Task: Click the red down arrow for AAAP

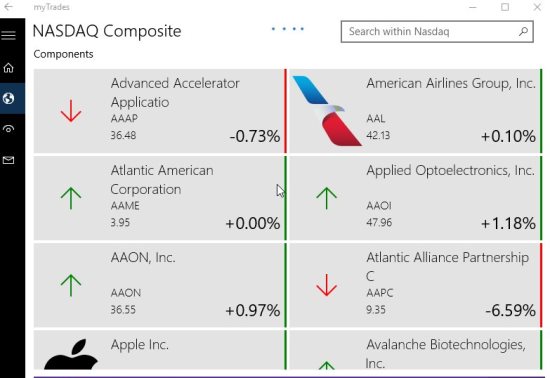Action: coord(71,111)
